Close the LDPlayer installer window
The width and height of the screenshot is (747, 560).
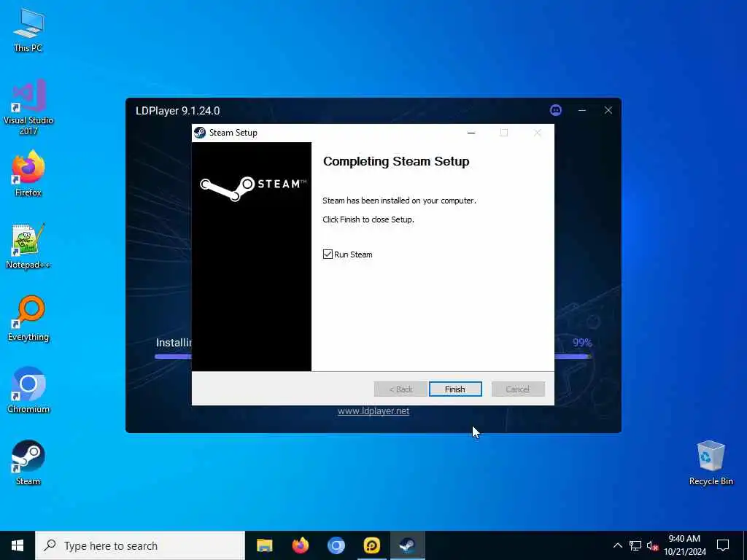[608, 111]
